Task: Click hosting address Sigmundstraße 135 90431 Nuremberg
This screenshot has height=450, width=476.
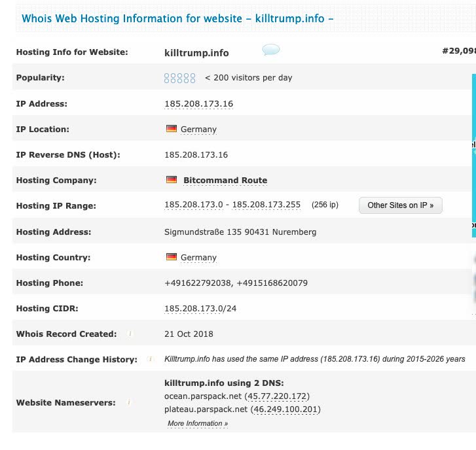Action: click(x=240, y=232)
